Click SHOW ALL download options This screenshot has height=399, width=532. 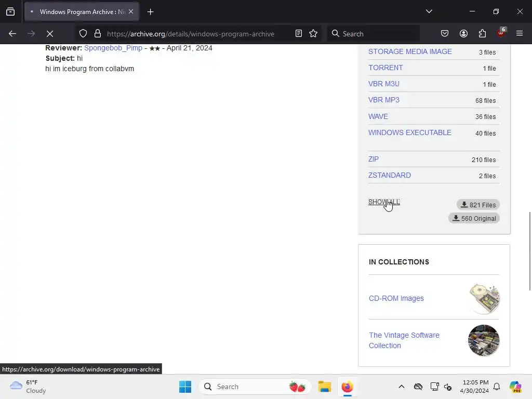(384, 202)
